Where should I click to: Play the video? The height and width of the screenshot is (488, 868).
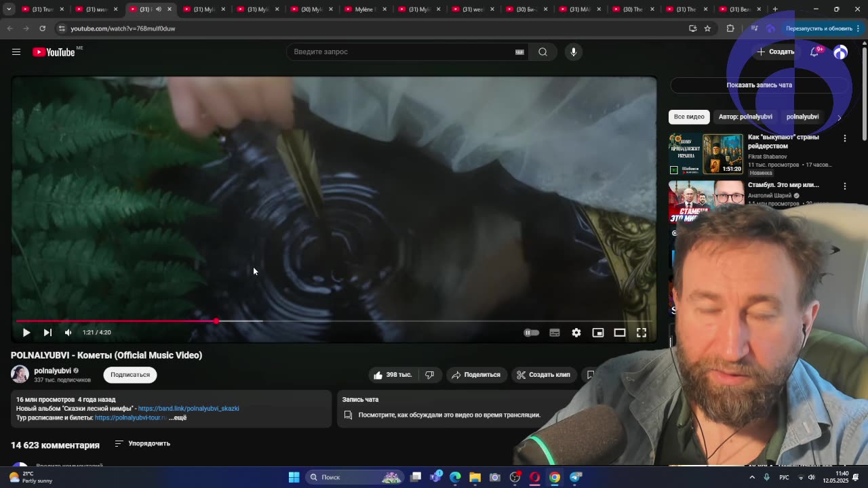pyautogui.click(x=26, y=332)
